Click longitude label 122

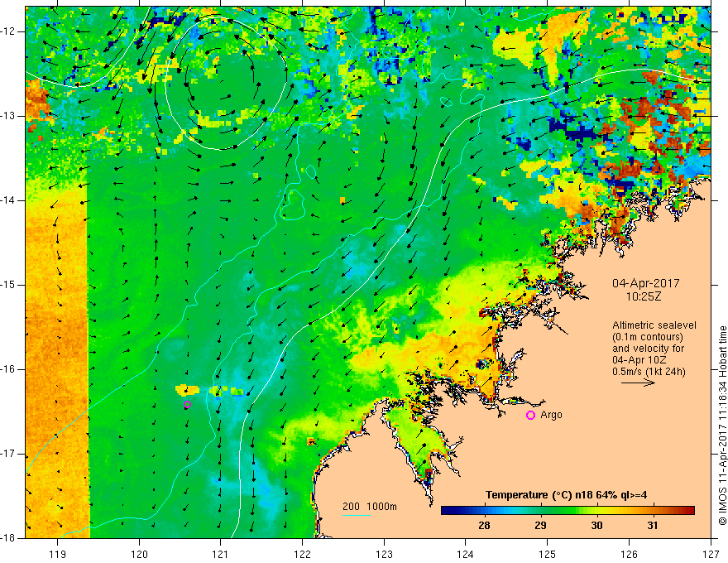tap(302, 554)
